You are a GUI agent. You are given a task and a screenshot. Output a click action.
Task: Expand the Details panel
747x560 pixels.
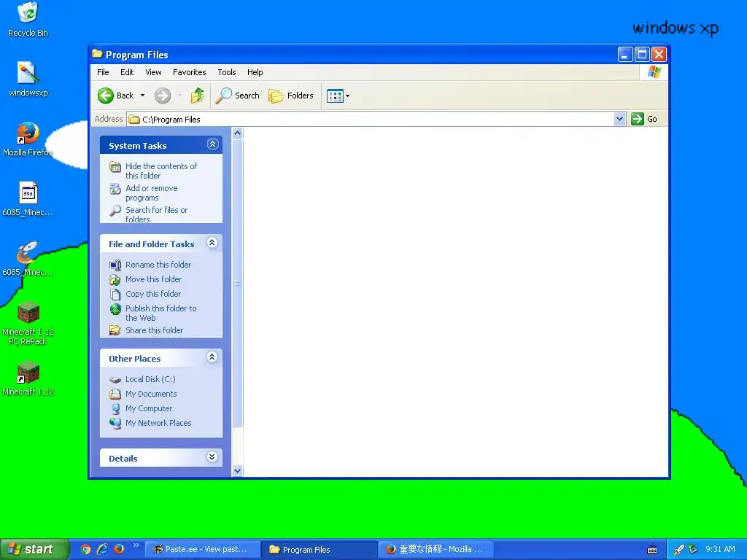pyautogui.click(x=212, y=457)
